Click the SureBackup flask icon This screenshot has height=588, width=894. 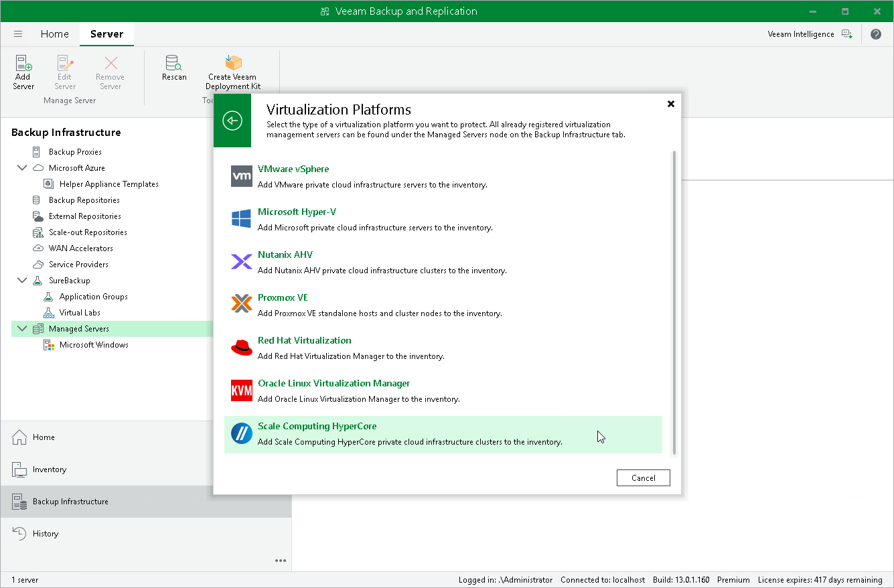coord(38,281)
